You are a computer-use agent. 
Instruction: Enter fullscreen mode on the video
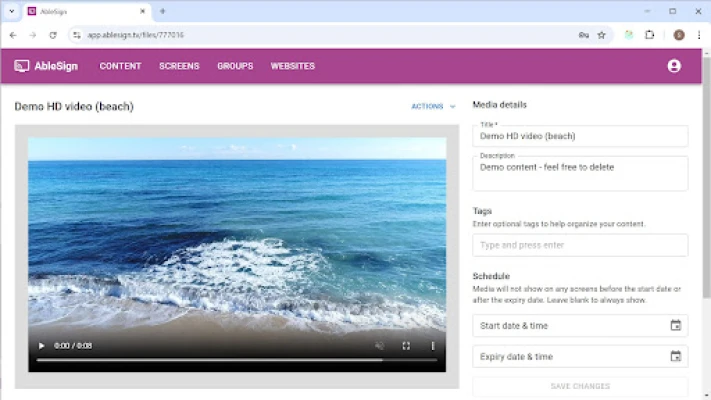pos(406,346)
